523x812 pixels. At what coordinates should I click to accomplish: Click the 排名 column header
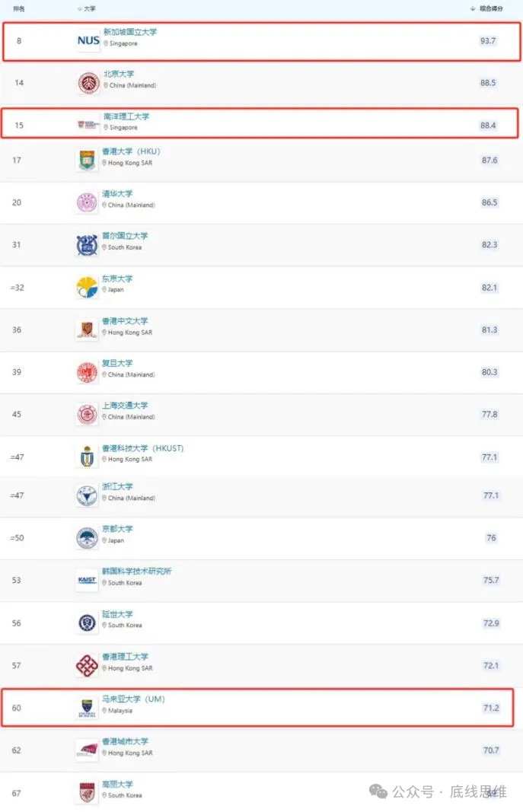19,8
